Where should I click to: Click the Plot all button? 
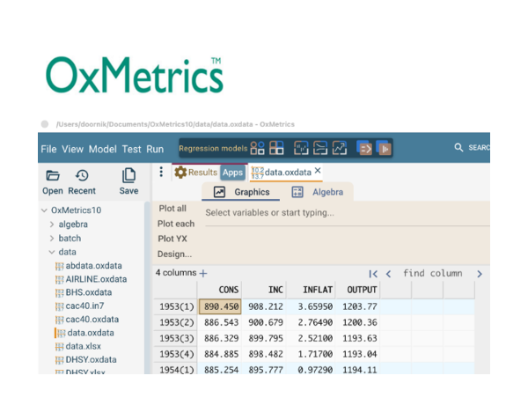click(172, 209)
